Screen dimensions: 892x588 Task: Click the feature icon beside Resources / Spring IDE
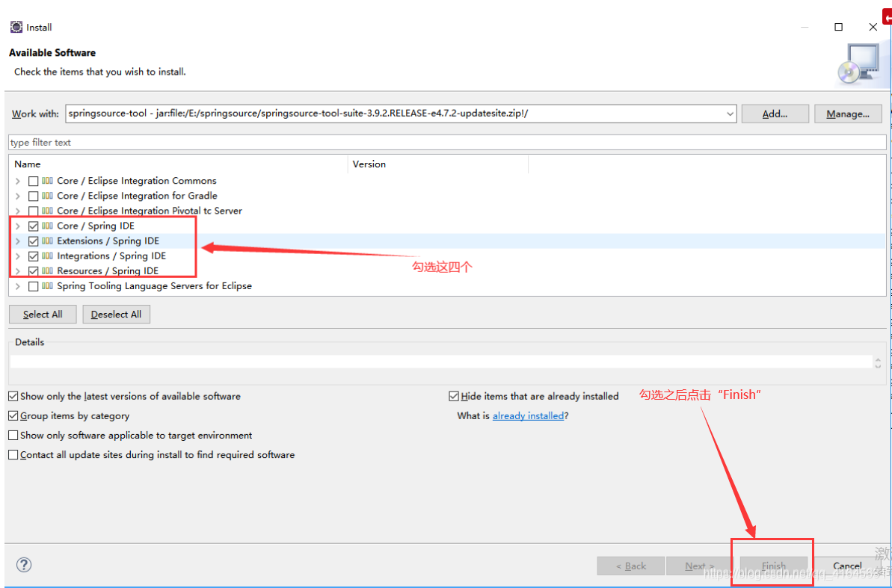click(47, 270)
